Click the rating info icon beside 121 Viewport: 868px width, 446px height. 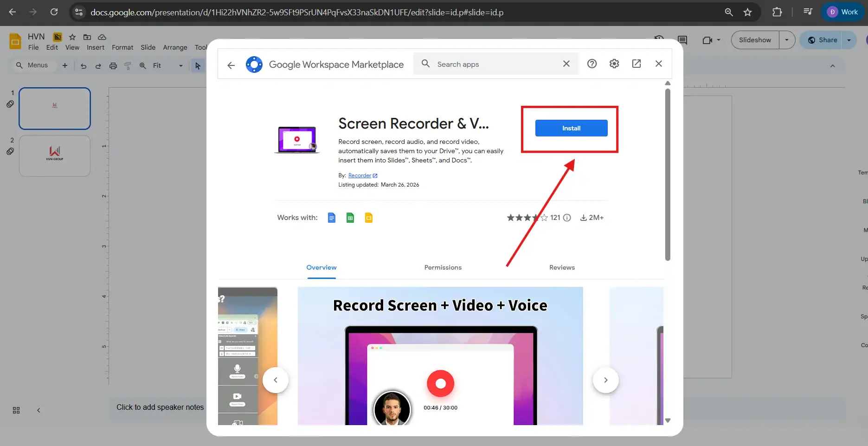pyautogui.click(x=567, y=218)
